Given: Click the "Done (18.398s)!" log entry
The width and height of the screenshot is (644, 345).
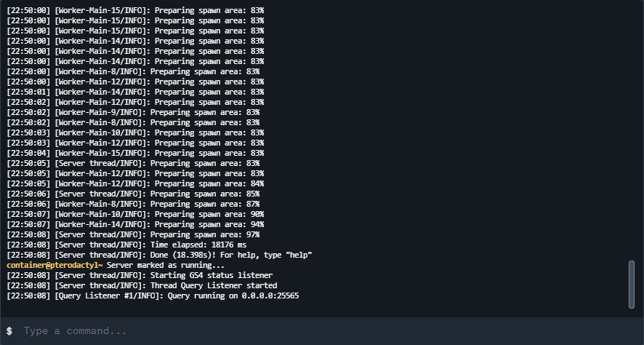Looking at the screenshot, I should click(159, 255).
